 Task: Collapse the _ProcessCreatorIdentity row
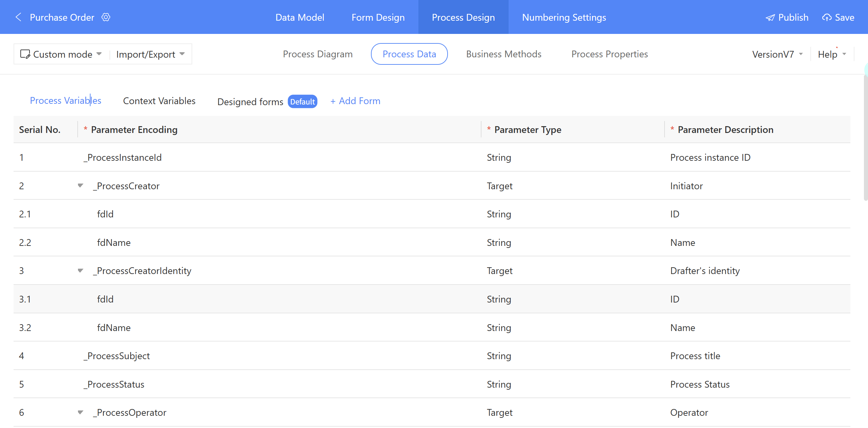click(x=80, y=271)
